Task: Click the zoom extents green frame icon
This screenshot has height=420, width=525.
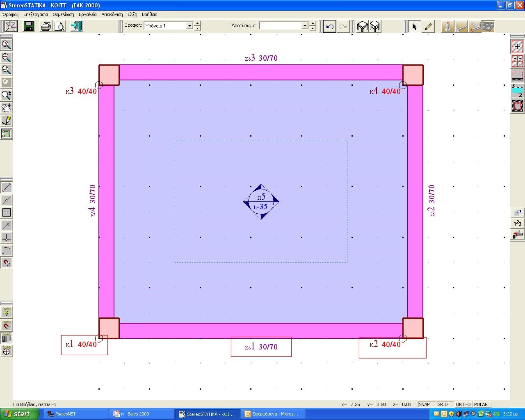Action: [6, 133]
